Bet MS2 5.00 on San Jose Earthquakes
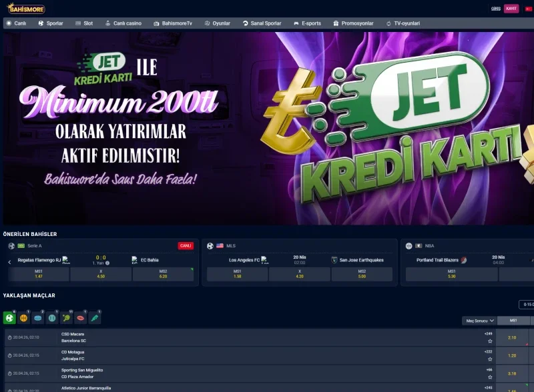Viewport: 534px width, 392px height. click(x=362, y=274)
